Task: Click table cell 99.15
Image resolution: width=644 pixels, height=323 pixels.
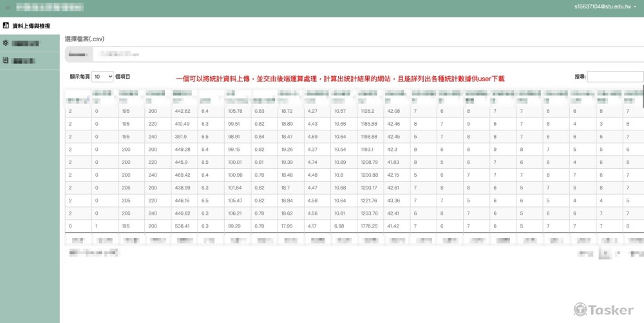Action: tap(238, 149)
